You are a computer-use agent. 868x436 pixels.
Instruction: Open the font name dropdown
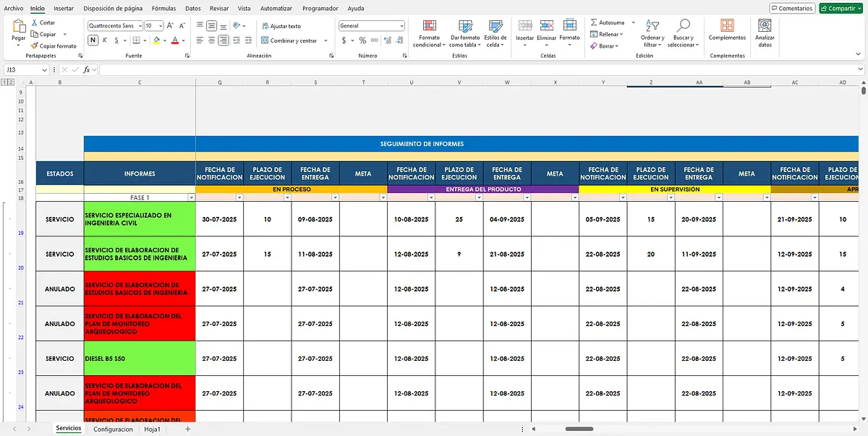point(139,25)
